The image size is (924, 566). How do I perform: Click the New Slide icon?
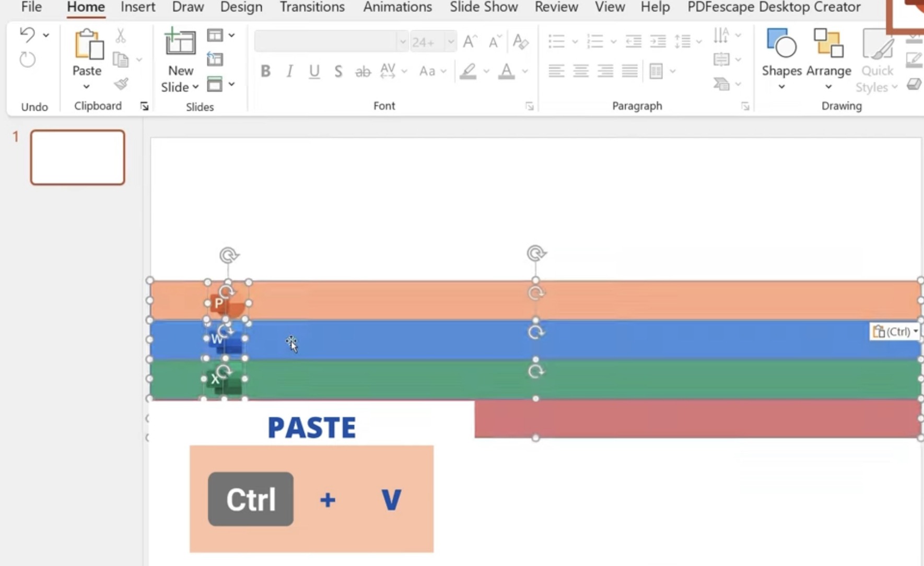[180, 43]
